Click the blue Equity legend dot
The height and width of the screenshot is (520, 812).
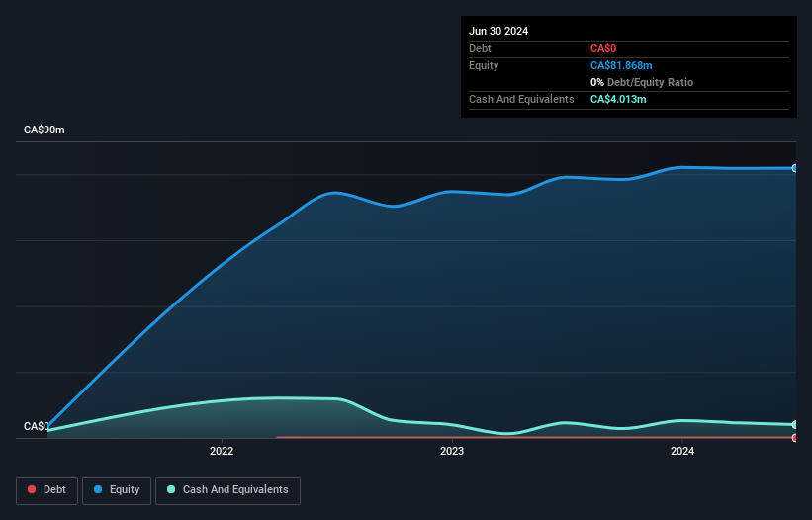coord(98,489)
